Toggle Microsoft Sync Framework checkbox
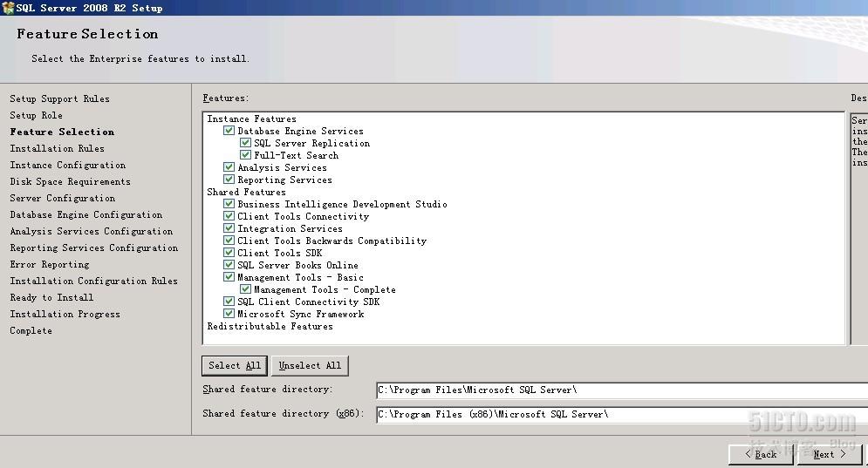 click(229, 313)
